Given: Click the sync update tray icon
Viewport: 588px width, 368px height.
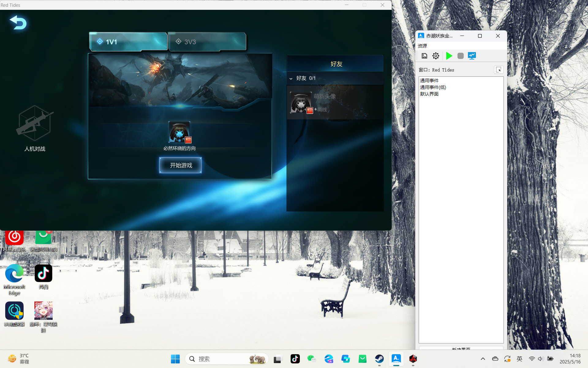Looking at the screenshot, I should pos(507,359).
